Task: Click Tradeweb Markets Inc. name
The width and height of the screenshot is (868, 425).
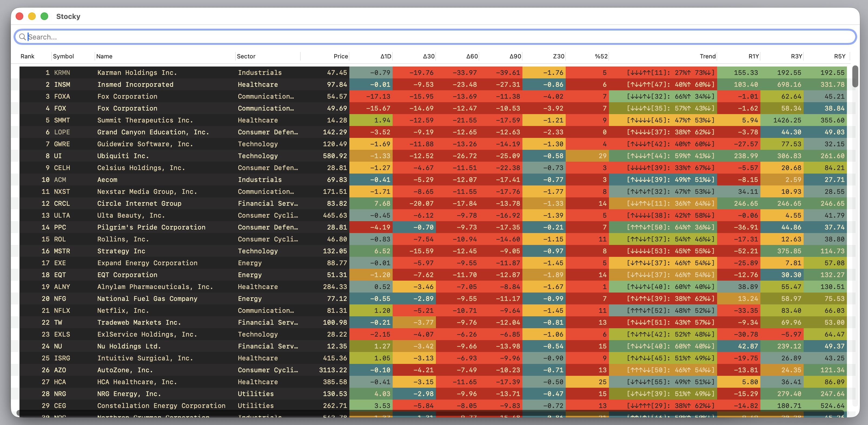Action: (x=139, y=323)
